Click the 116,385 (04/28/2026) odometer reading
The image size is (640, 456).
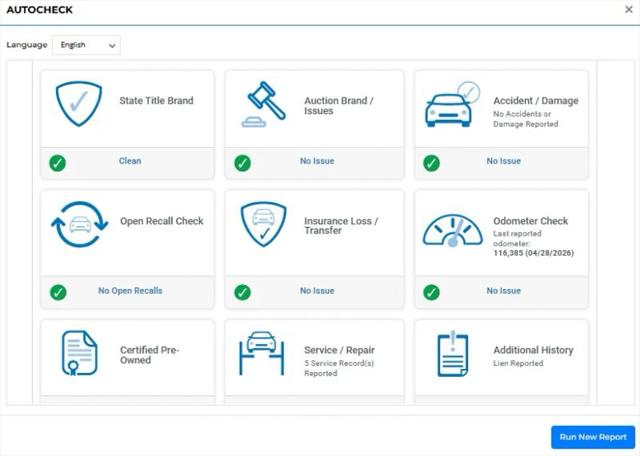[533, 253]
